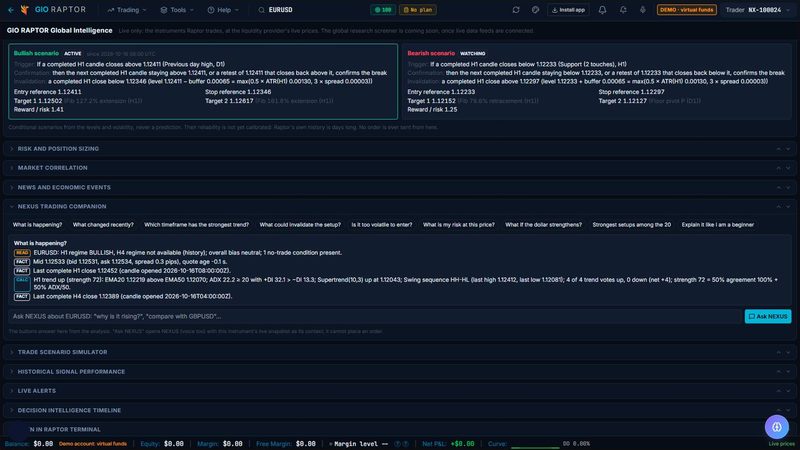Click the equity Curve progress bar in status bar
Image resolution: width=800 pixels, height=450 pixels.
(x=535, y=447)
